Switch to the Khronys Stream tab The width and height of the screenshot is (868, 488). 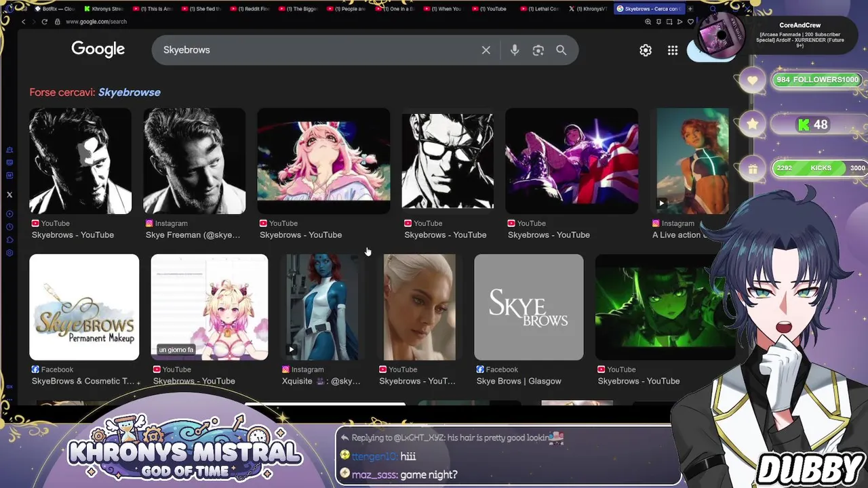tap(104, 9)
